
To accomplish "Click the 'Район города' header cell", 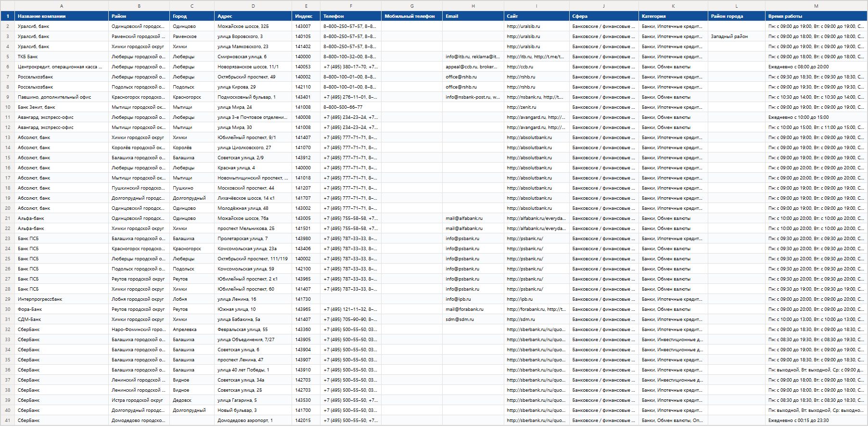I will [x=737, y=16].
